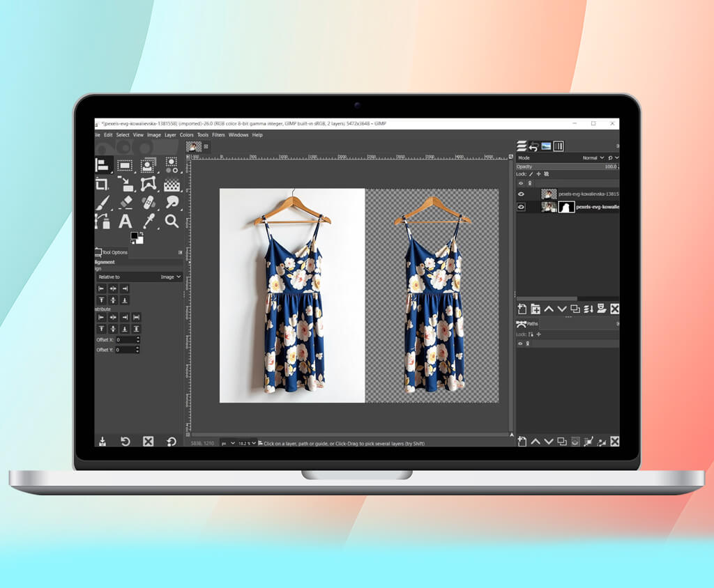714x588 pixels.
Task: Open the Colors menu
Action: [x=186, y=134]
